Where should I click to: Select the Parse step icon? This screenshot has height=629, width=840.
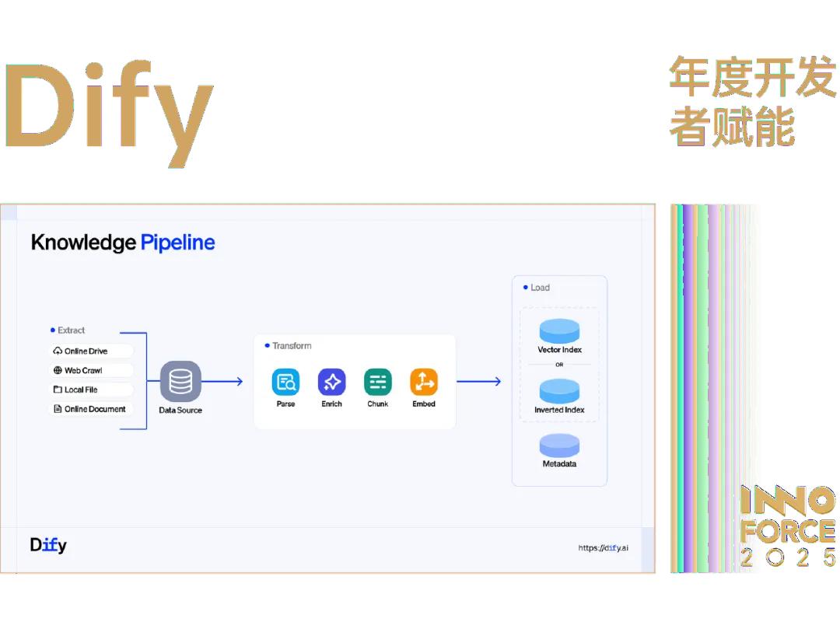[285, 382]
